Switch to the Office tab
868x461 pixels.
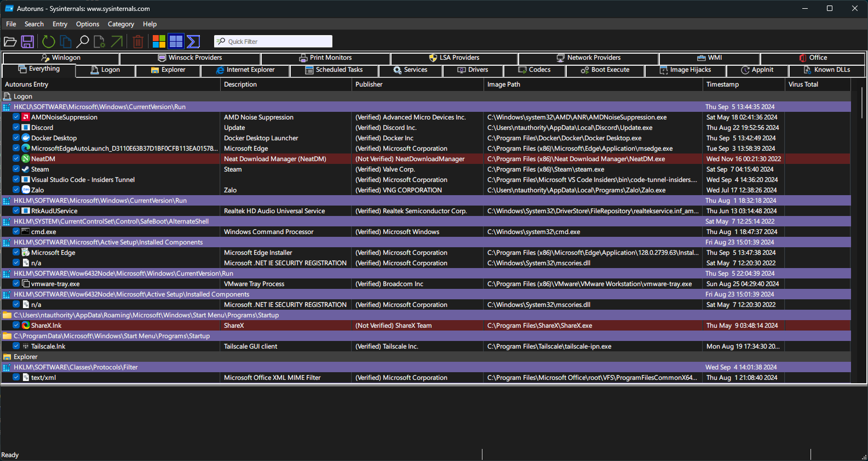point(813,58)
